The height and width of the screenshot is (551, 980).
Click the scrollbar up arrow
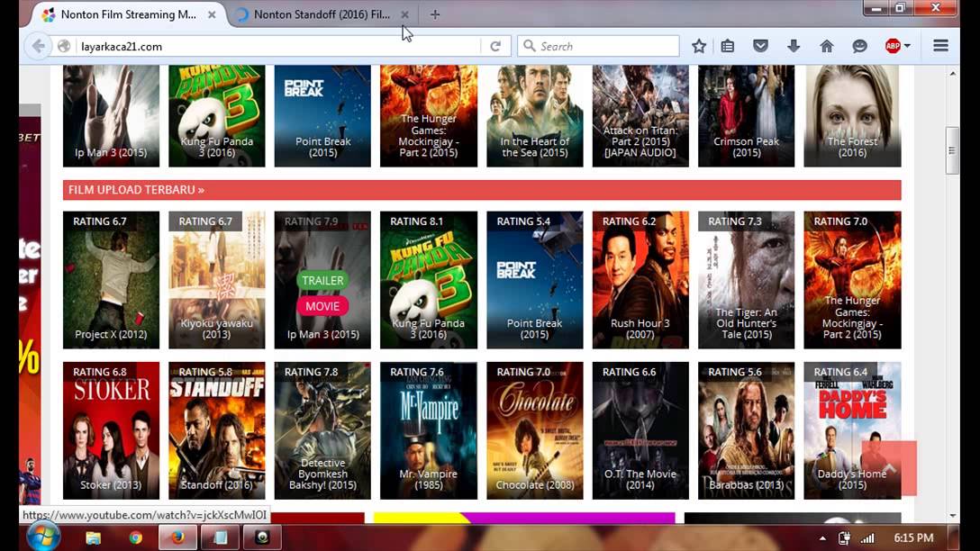click(952, 74)
